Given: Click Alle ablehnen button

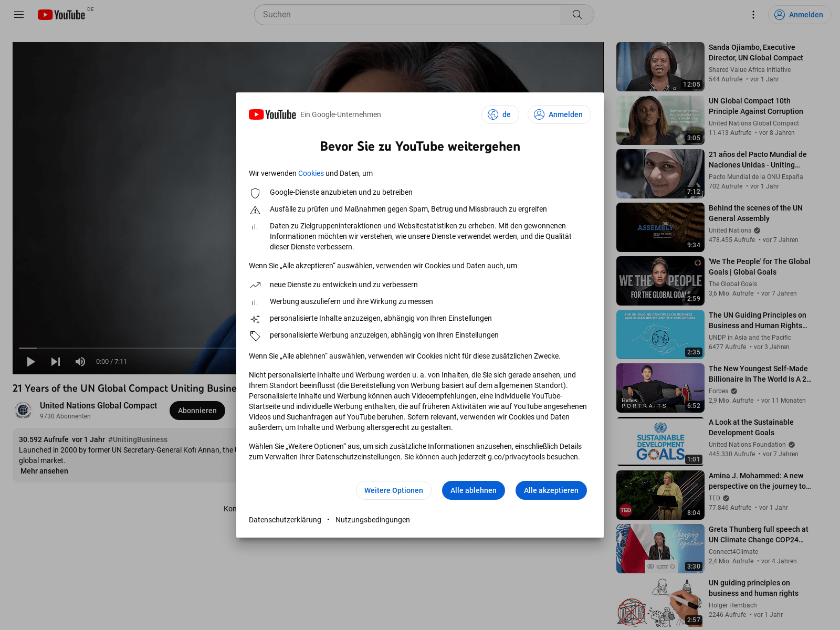Looking at the screenshot, I should pos(474,490).
